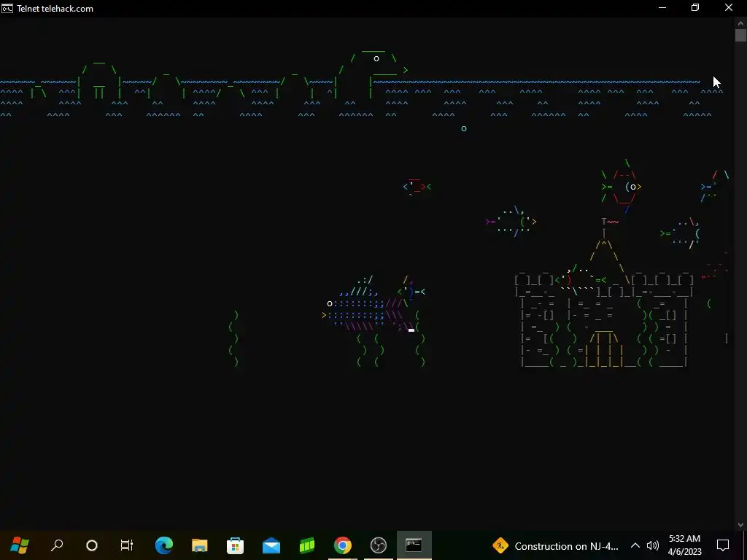Open Microsoft Store from taskbar
This screenshot has height=560, width=747.
pyautogui.click(x=236, y=545)
